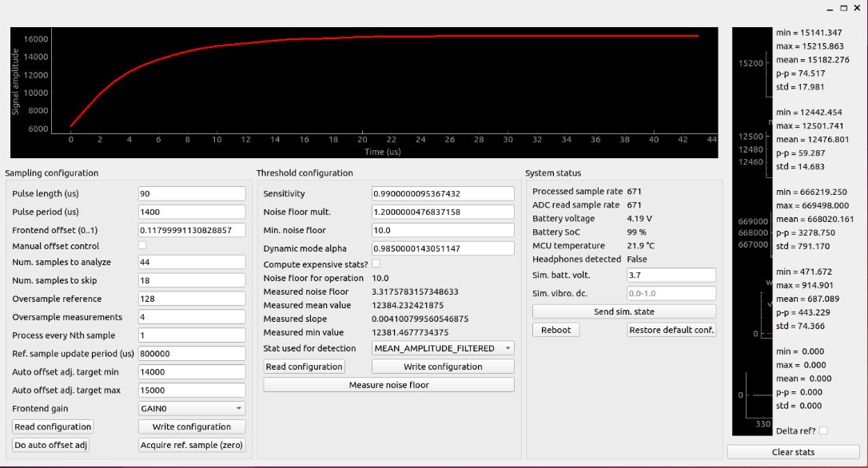Focus the Pulse period (us) field
Screen dimensions: 868x468
tap(192, 212)
